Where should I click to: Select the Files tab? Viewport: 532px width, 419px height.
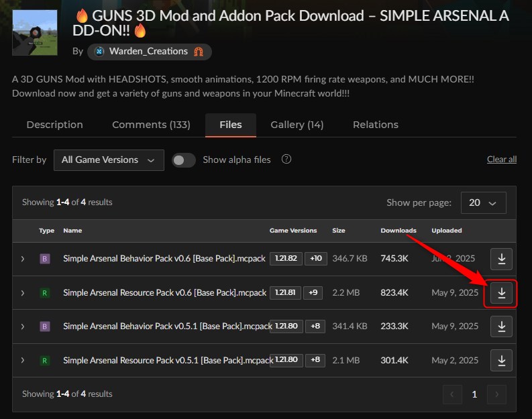[231, 125]
